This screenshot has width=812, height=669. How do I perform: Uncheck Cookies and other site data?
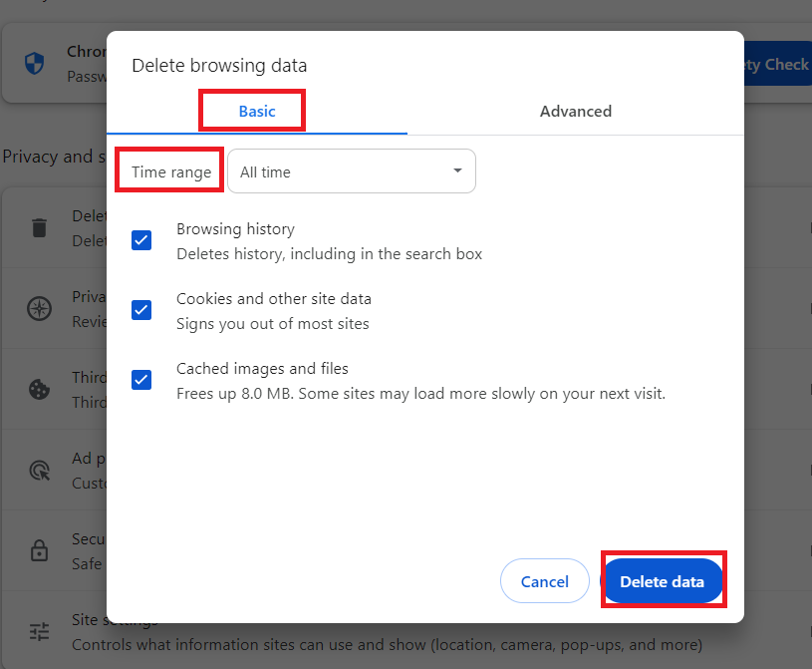coord(141,310)
